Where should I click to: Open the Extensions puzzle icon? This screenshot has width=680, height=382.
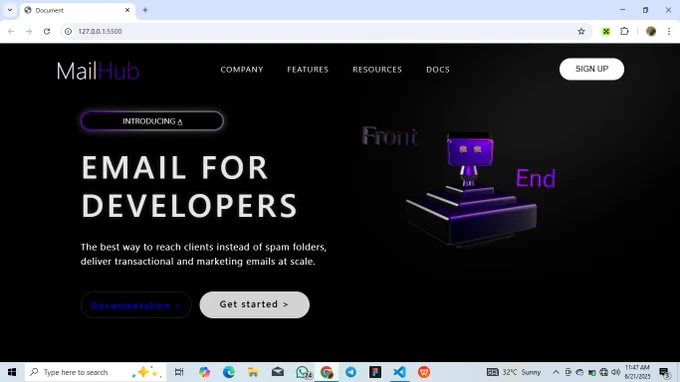click(x=624, y=31)
